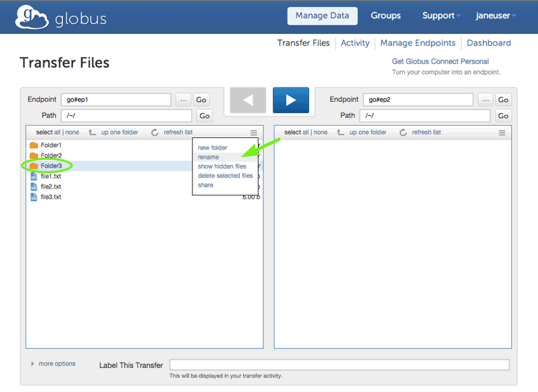Click Get Globus Connect Personal link
This screenshot has width=538, height=392.
point(440,61)
